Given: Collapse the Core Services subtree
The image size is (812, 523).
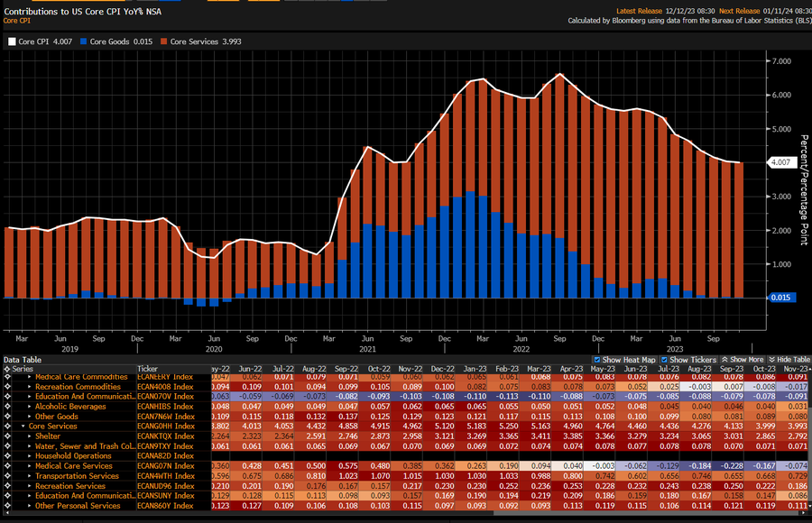Looking at the screenshot, I should (23, 426).
